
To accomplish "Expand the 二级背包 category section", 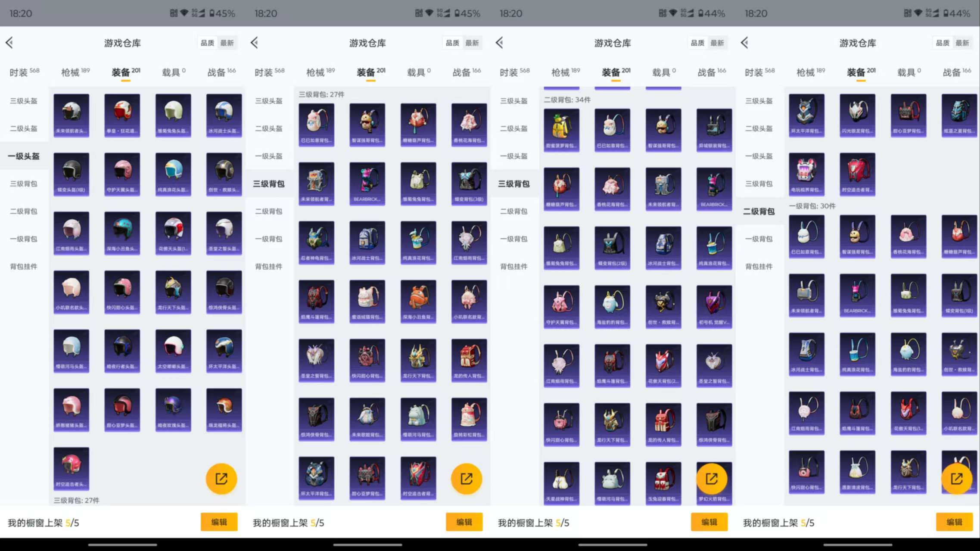I will pyautogui.click(x=24, y=211).
